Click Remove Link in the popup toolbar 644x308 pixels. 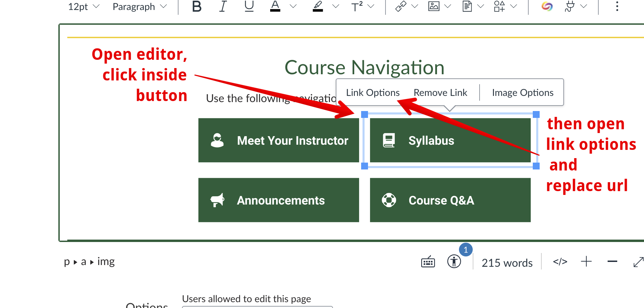[x=440, y=93]
